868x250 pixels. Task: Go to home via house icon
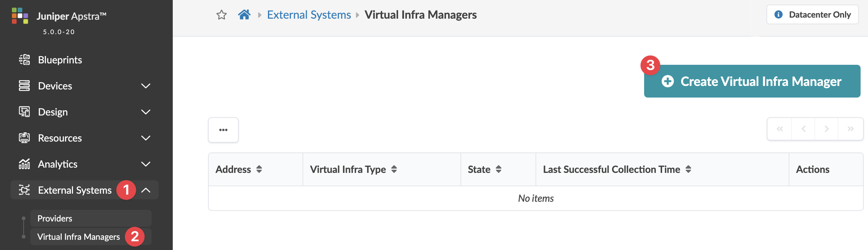coord(244,15)
